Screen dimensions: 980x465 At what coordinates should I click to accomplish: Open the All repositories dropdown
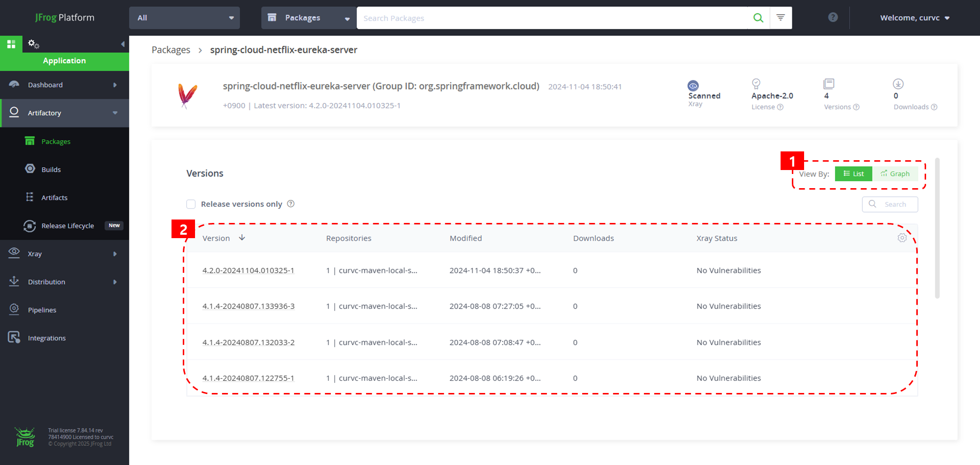click(184, 18)
